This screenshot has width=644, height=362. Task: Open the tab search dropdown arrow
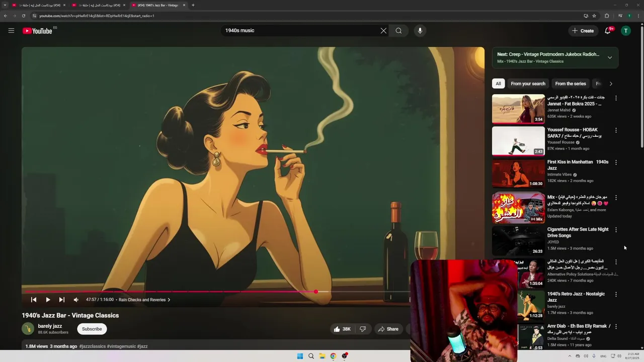pos(5,5)
